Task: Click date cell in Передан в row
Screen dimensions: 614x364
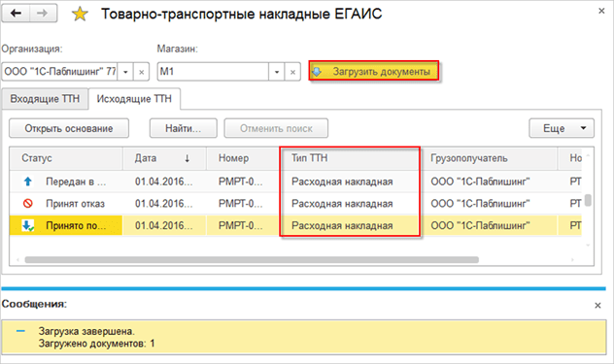Action: (164, 182)
